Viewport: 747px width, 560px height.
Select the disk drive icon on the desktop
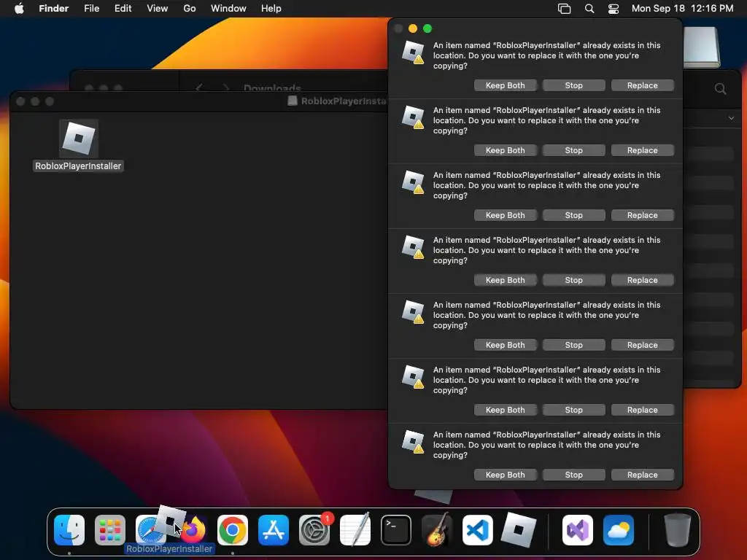click(701, 47)
